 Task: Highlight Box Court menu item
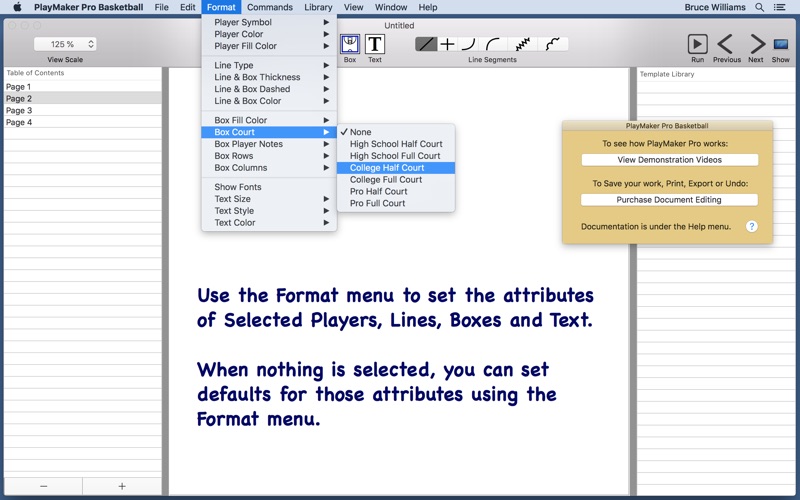pos(269,132)
